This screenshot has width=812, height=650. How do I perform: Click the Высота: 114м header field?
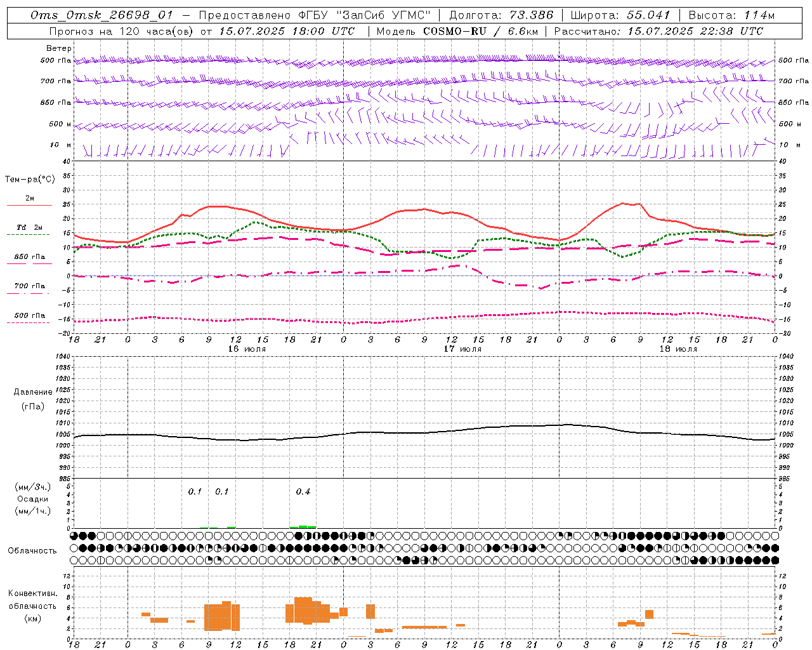click(x=731, y=15)
